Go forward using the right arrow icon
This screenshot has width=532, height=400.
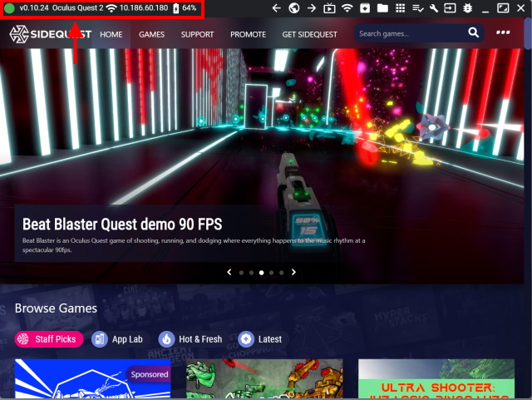tap(312, 7)
